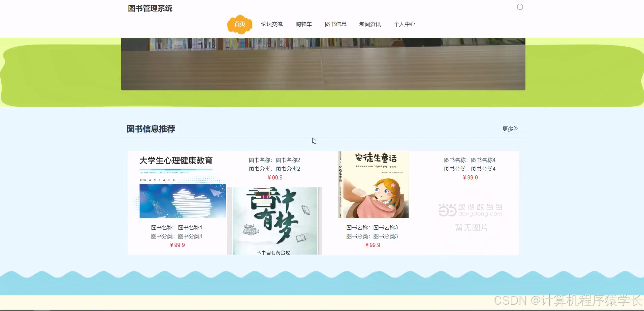This screenshot has height=311, width=644.
Task: Click the 安徒生童话 book cover image
Action: [373, 184]
